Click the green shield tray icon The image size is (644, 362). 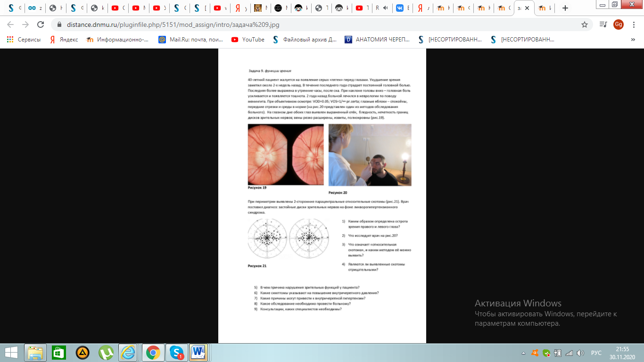coord(546,353)
